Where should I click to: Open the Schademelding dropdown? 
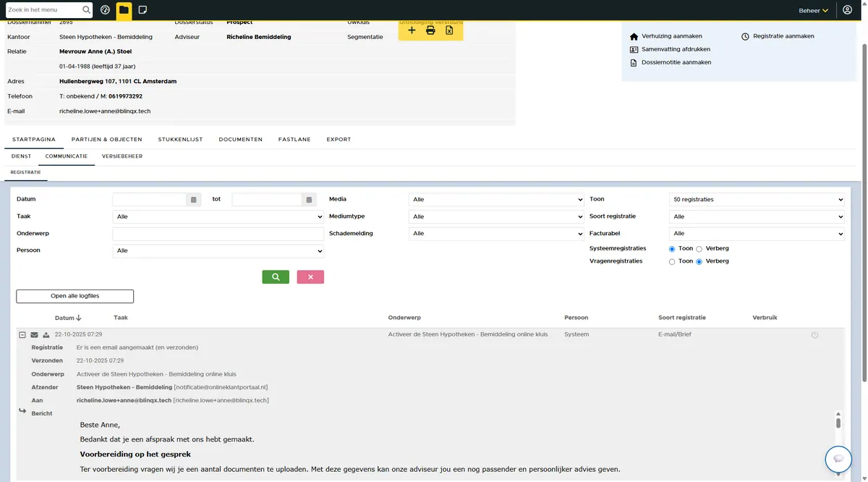tap(496, 234)
